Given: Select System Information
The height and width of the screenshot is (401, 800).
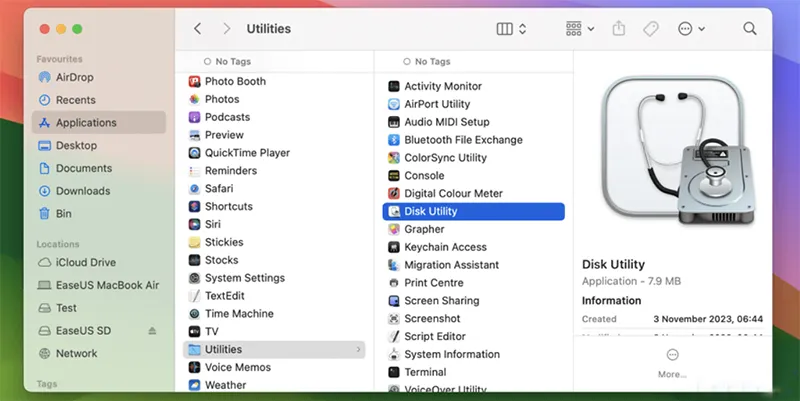Looking at the screenshot, I should 473,354.
